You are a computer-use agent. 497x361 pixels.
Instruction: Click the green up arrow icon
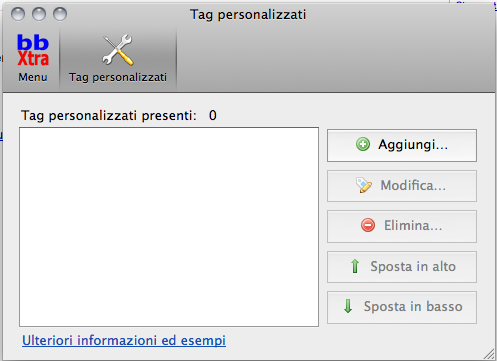click(355, 266)
